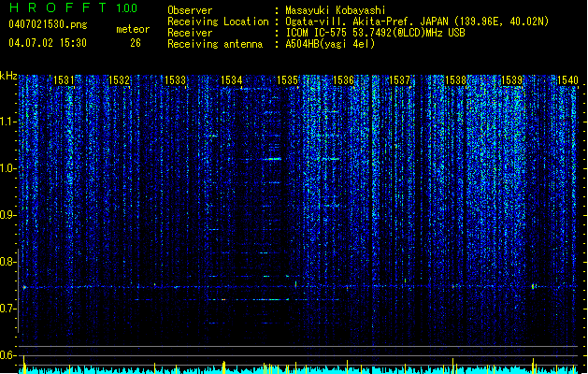588x374 pixels.
Task: Click the kHz axis unit label
Action: point(8,76)
